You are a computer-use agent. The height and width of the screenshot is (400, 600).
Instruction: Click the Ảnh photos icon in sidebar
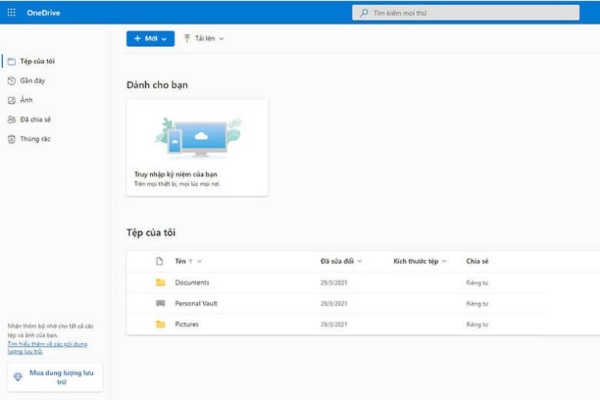pyautogui.click(x=12, y=100)
